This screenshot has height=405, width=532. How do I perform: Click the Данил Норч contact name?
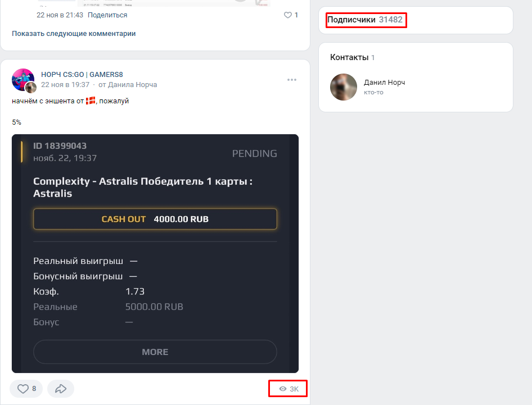click(384, 83)
